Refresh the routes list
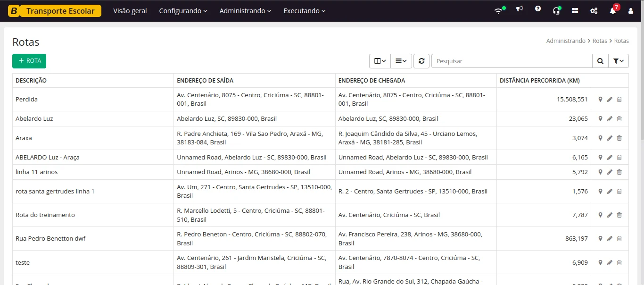This screenshot has width=644, height=285. pyautogui.click(x=421, y=61)
